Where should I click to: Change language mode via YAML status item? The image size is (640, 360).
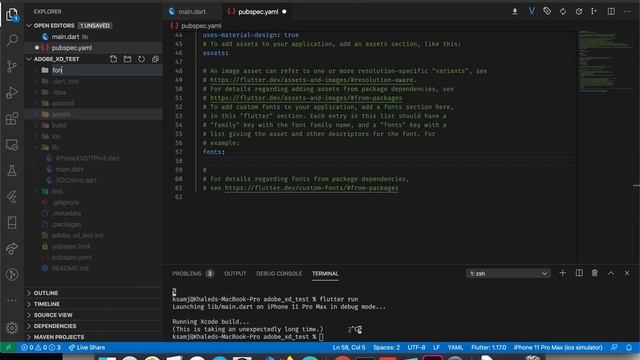(x=456, y=348)
